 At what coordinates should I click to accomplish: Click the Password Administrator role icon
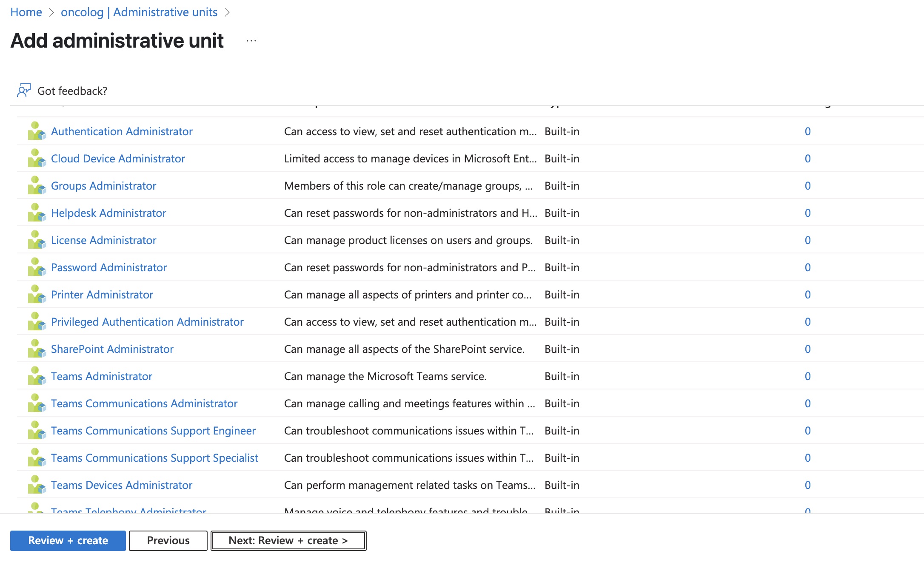[x=37, y=267]
